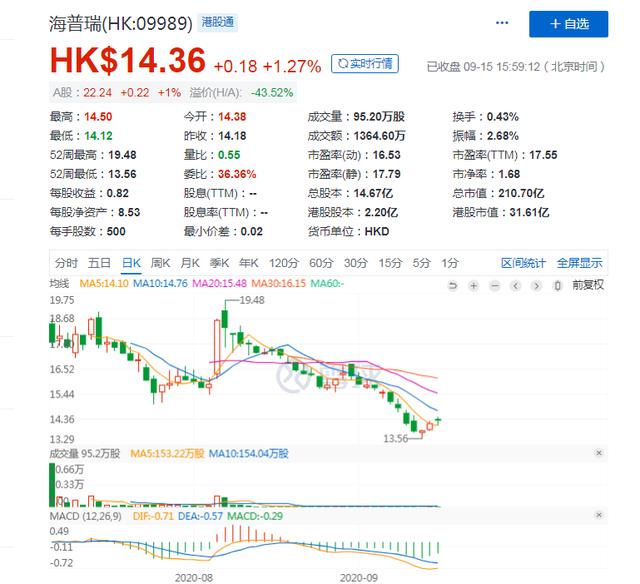The width and height of the screenshot is (640, 584).
Task: Switch to the 120分 interval tab
Action: point(284,263)
